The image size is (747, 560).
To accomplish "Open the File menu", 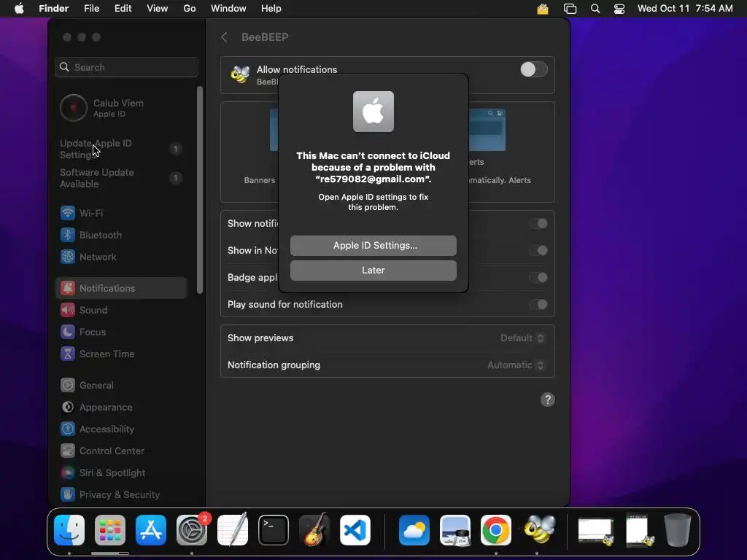I will tap(91, 9).
